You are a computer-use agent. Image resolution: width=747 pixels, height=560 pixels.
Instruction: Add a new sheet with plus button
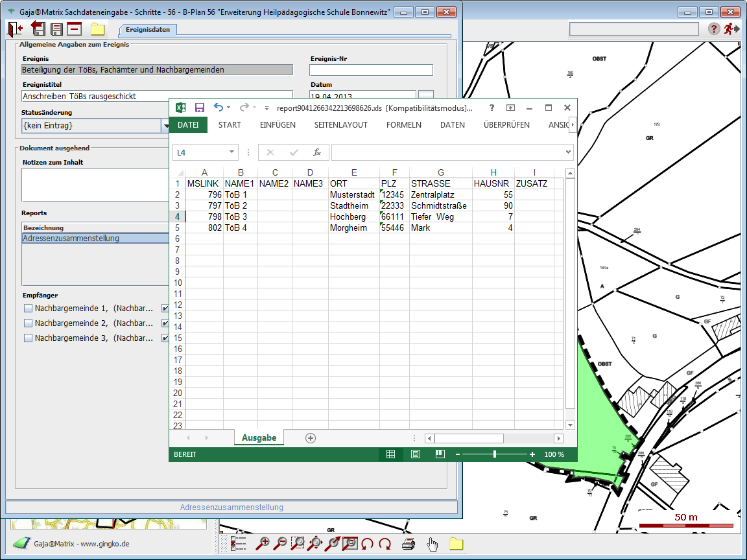click(x=311, y=438)
